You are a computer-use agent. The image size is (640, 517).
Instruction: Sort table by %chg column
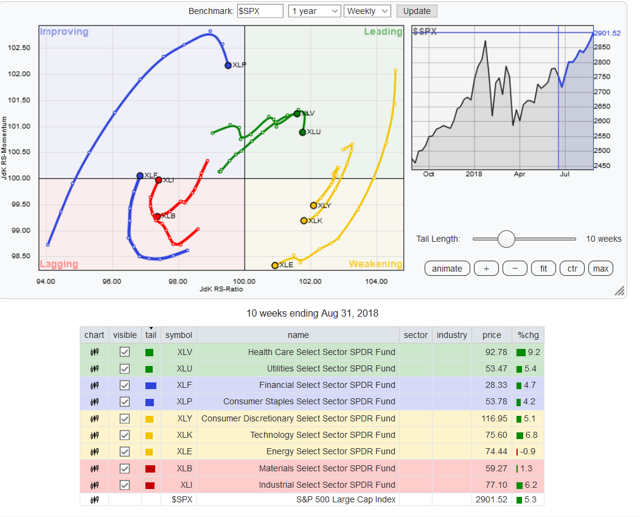(528, 335)
